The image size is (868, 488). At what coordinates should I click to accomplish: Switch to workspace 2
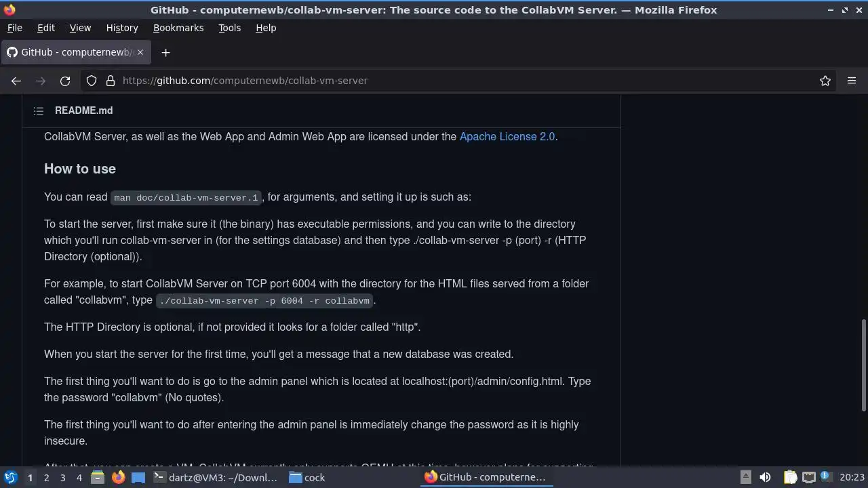46,477
